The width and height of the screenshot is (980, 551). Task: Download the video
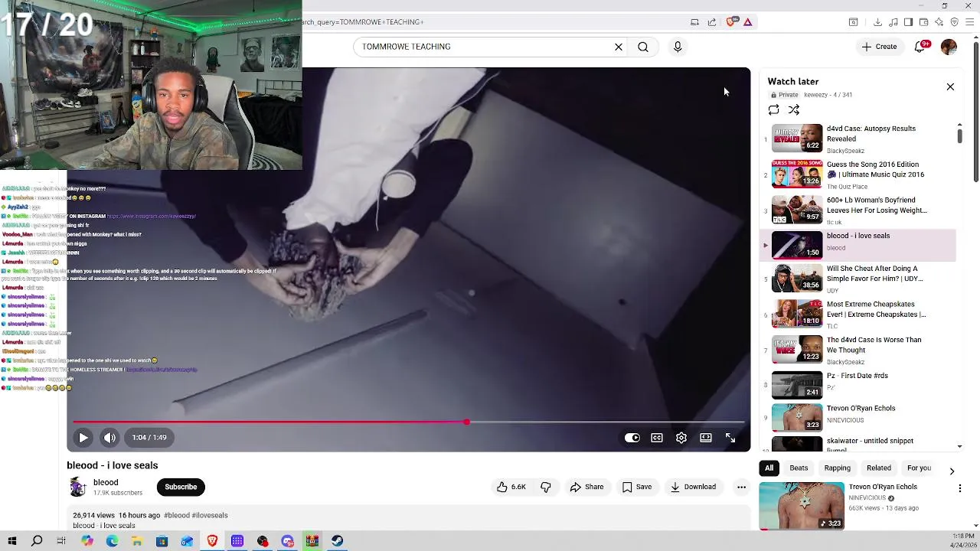pos(693,487)
